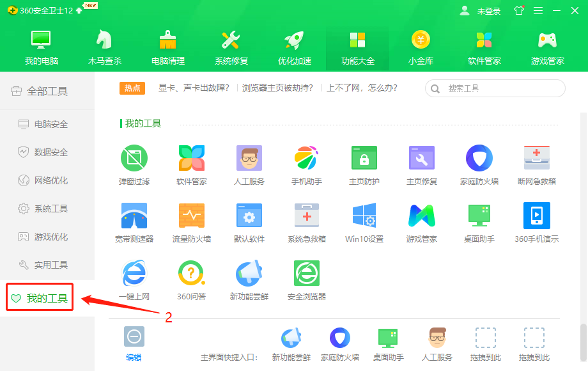Click 新功能尝鲜 shortcut in bottom bar
The image size is (588, 371).
[x=291, y=344]
